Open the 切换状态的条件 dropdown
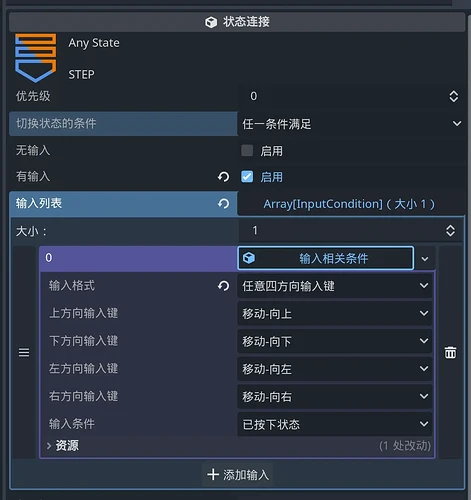The width and height of the screenshot is (471, 500). [x=351, y=124]
